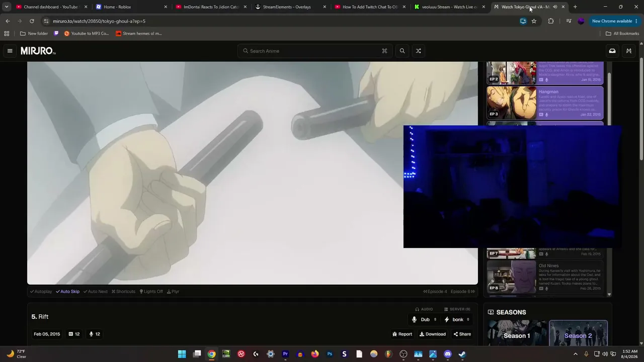The width and height of the screenshot is (644, 362).
Task: Switch to the veoluuu Stream tab
Action: (x=450, y=7)
